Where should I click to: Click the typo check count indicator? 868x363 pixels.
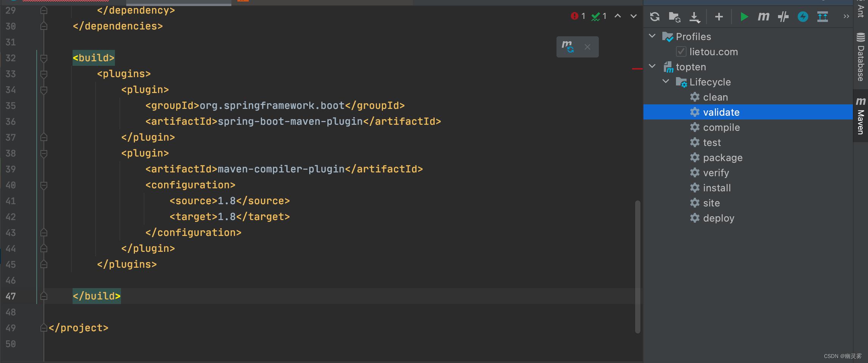pos(599,16)
